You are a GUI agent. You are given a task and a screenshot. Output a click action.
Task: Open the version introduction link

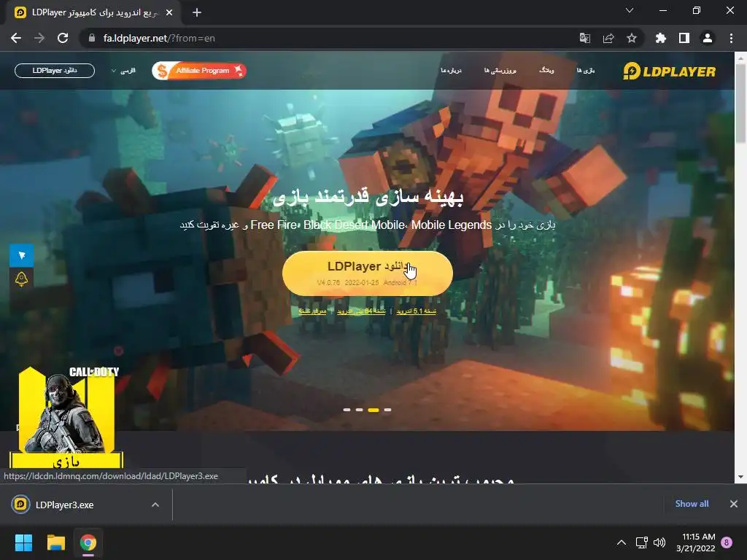312,311
